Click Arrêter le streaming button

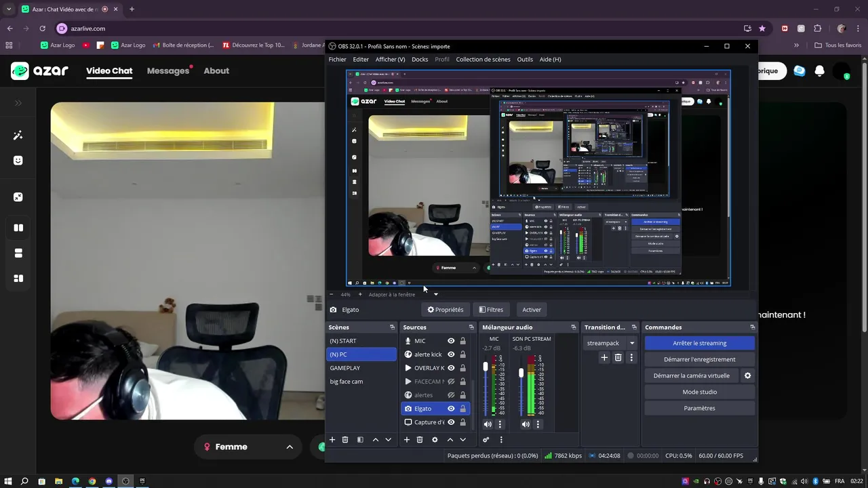[x=699, y=343]
